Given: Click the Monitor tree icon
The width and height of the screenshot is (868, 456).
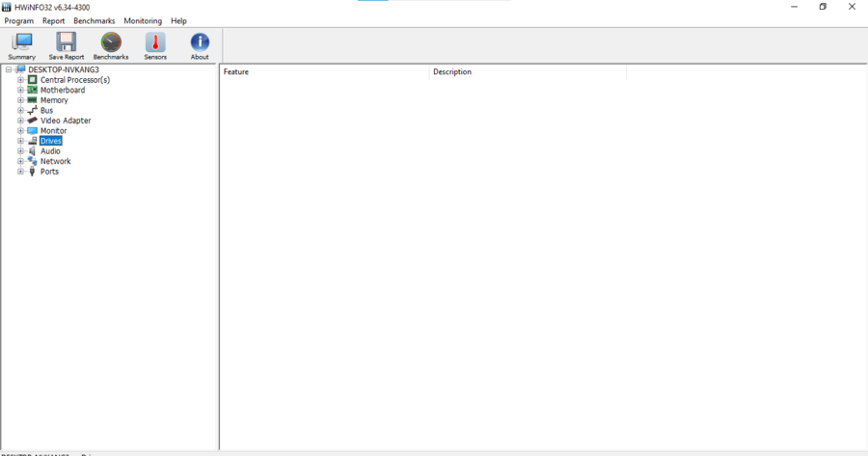Looking at the screenshot, I should (x=33, y=130).
